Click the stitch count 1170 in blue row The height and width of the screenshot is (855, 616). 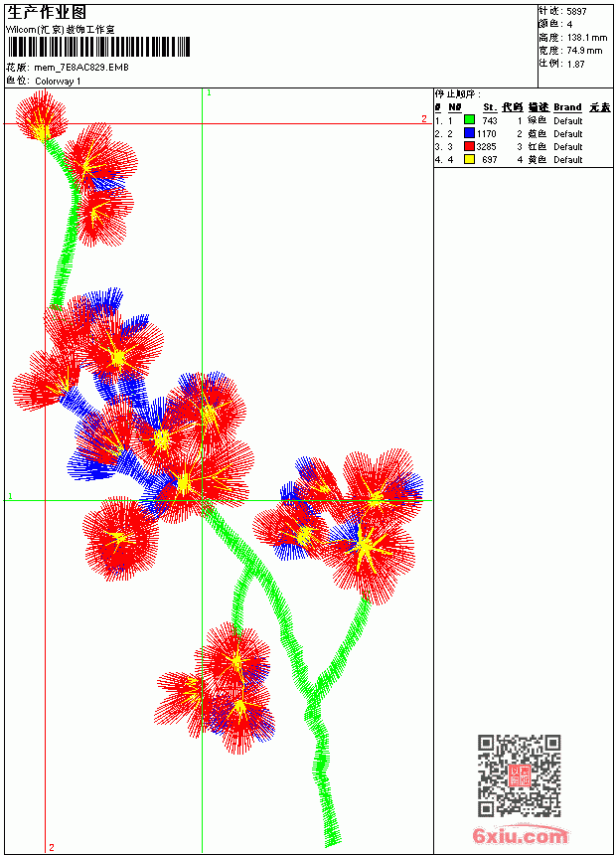(486, 133)
